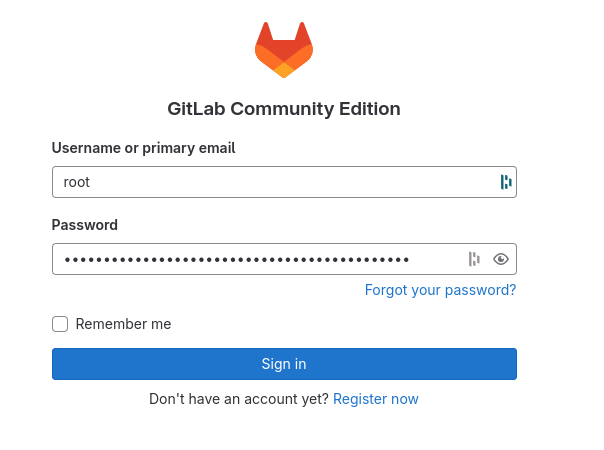Click the Password field label
Screen dimensions: 604x450
pyautogui.click(x=85, y=225)
